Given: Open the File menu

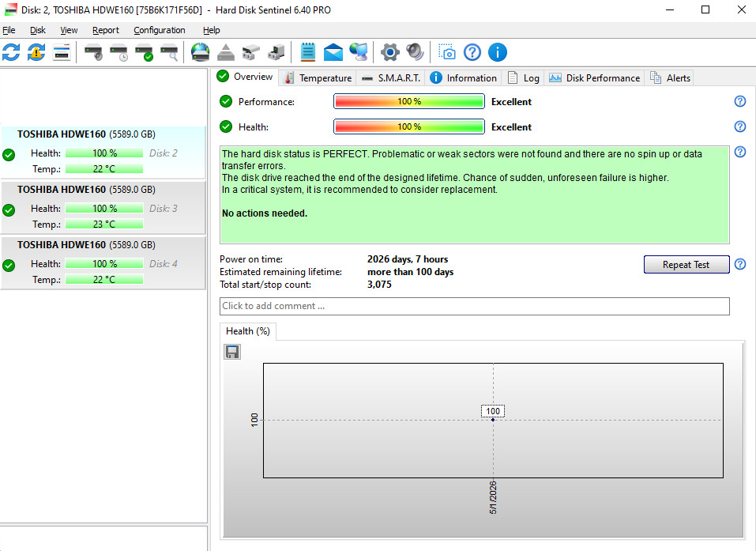Looking at the screenshot, I should click(9, 30).
